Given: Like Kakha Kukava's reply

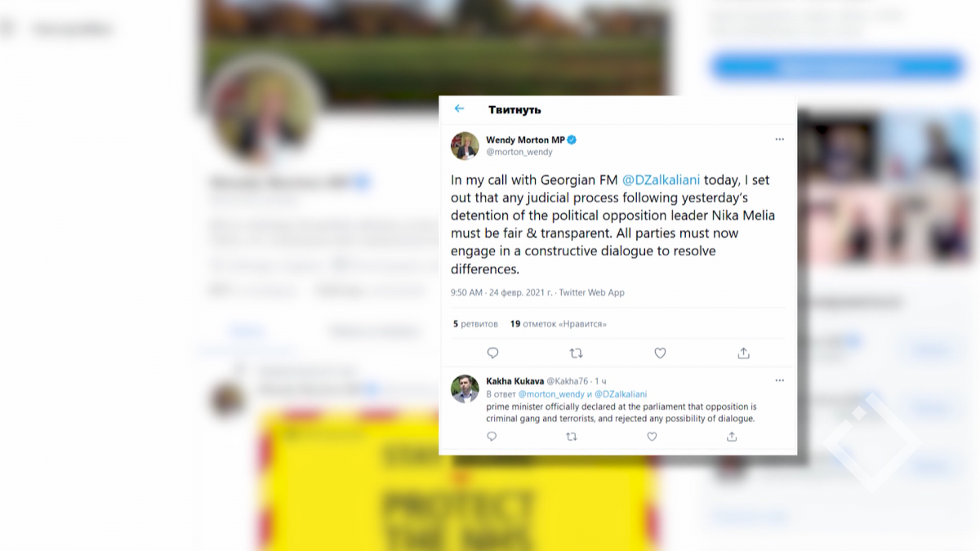Looking at the screenshot, I should (x=652, y=437).
